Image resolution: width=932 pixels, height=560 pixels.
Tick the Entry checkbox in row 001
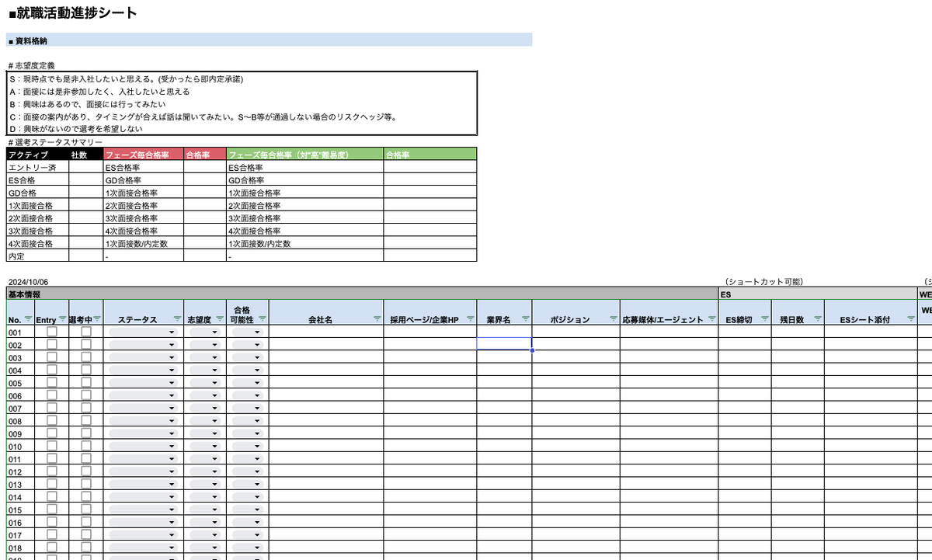52,332
